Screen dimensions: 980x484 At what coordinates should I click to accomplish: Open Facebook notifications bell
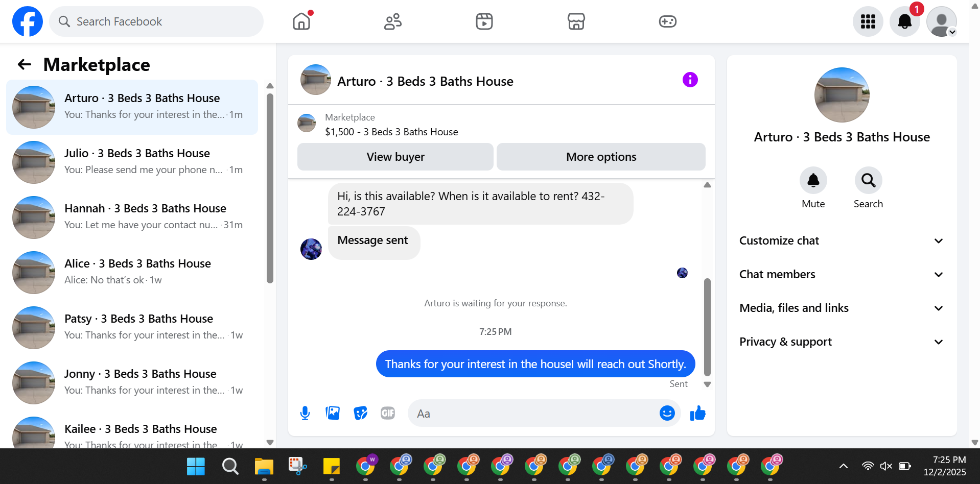click(x=905, y=21)
